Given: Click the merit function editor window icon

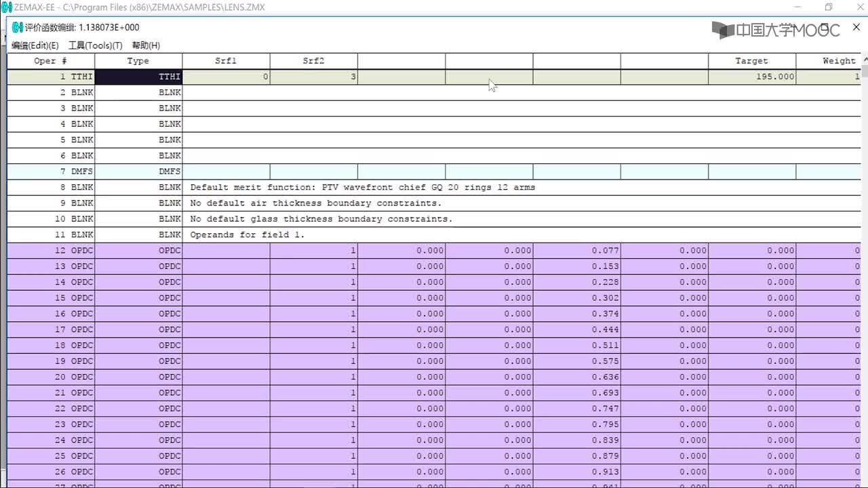Looking at the screenshot, I should coord(18,27).
